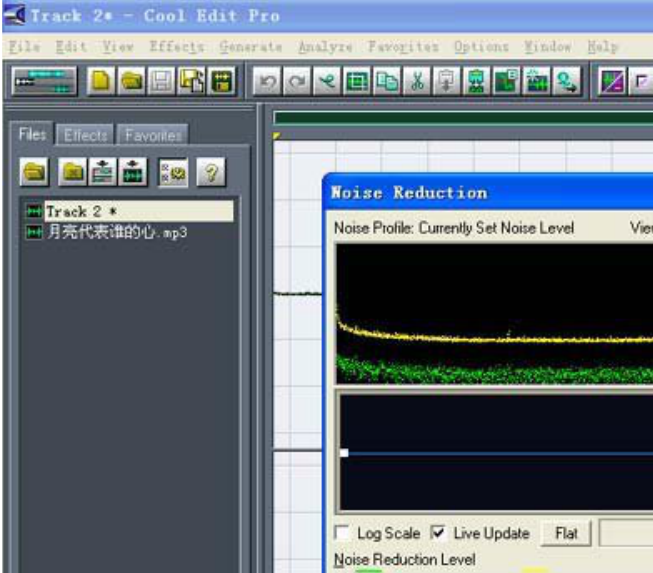
Task: Click the Insert into multitrack icon in Files panel
Action: pos(102,173)
